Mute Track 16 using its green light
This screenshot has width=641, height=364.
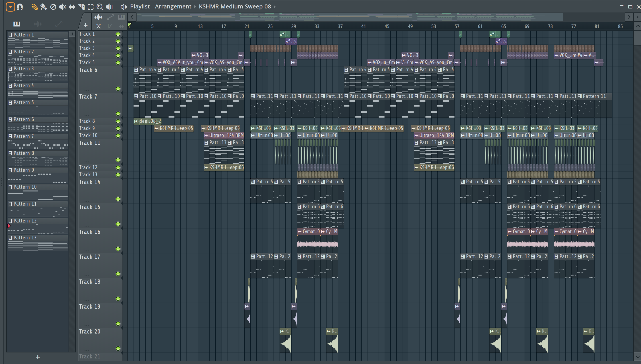tap(118, 249)
